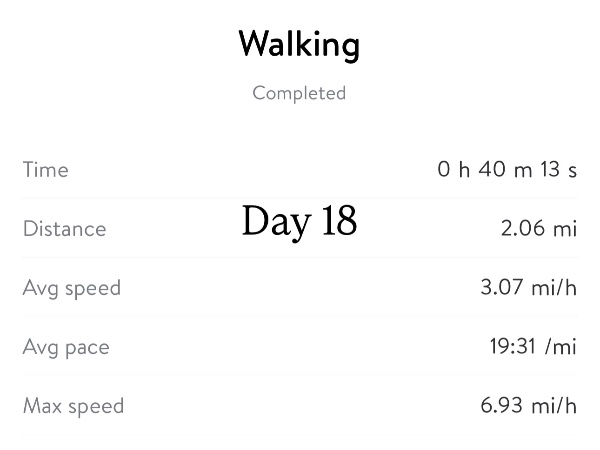
Task: Click the Max speed label
Action: (73, 406)
